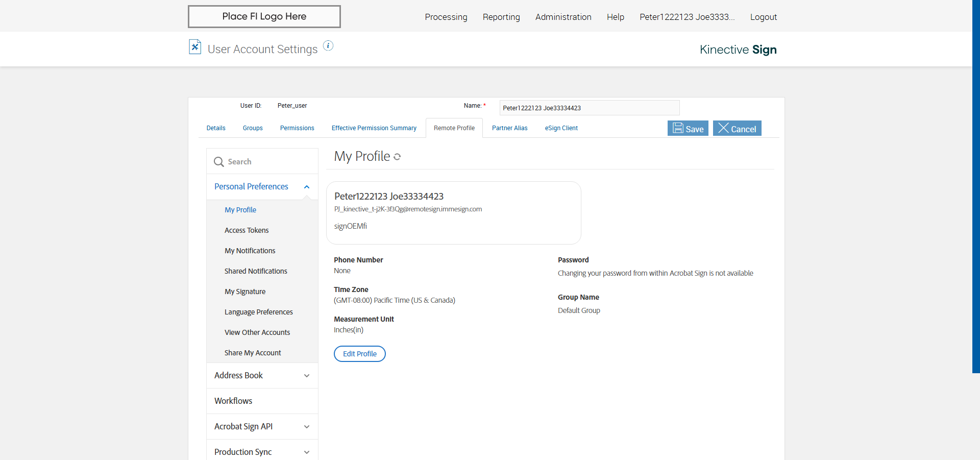The width and height of the screenshot is (980, 460).
Task: Select My Signature in the sidebar
Action: click(245, 292)
